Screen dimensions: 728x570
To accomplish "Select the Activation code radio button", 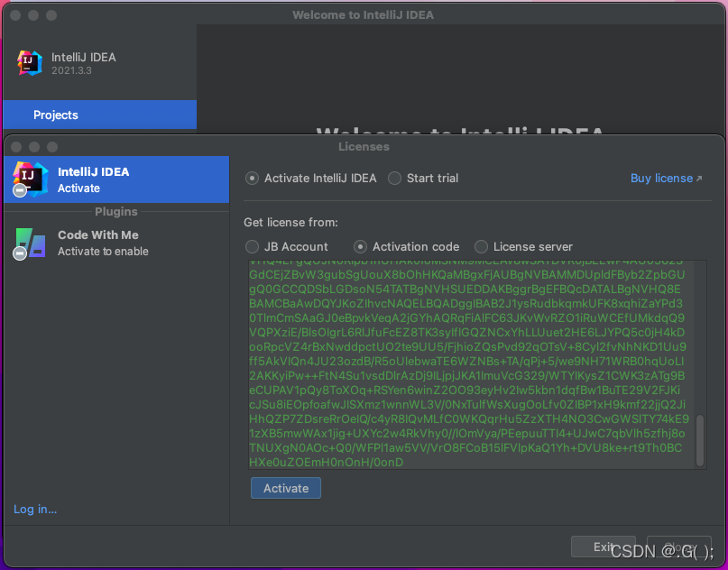I will [x=360, y=246].
